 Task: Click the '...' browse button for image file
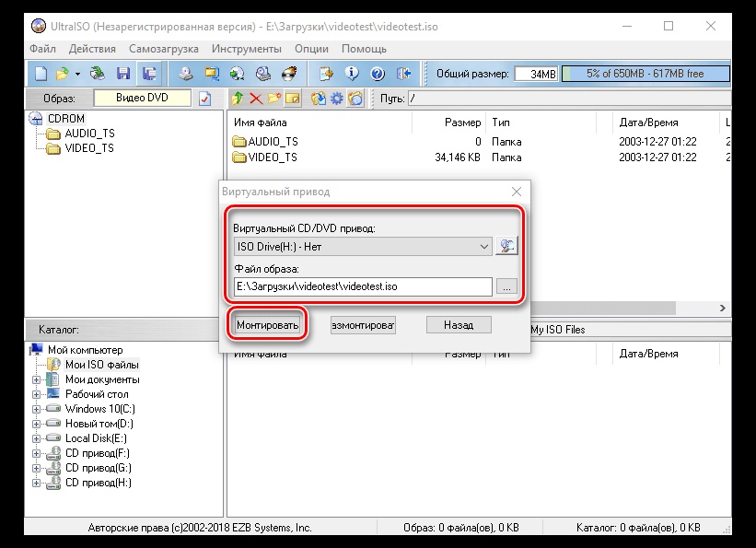(x=506, y=286)
